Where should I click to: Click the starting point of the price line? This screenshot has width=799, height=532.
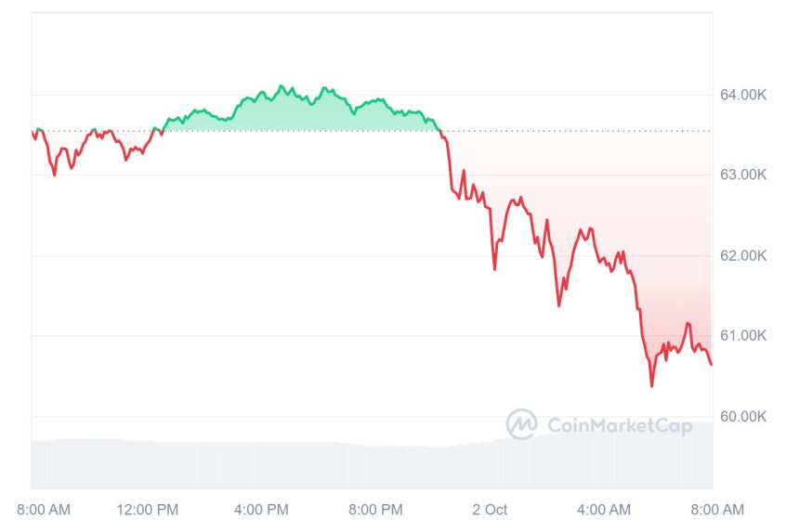pos(32,132)
